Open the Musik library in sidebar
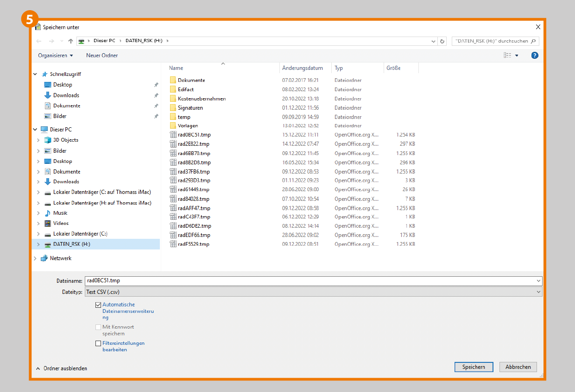Viewport: 575px width, 392px height. [x=60, y=213]
